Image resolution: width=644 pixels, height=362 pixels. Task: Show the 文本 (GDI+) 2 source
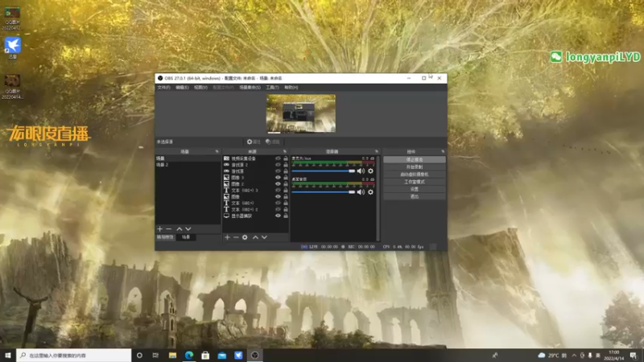[278, 209]
